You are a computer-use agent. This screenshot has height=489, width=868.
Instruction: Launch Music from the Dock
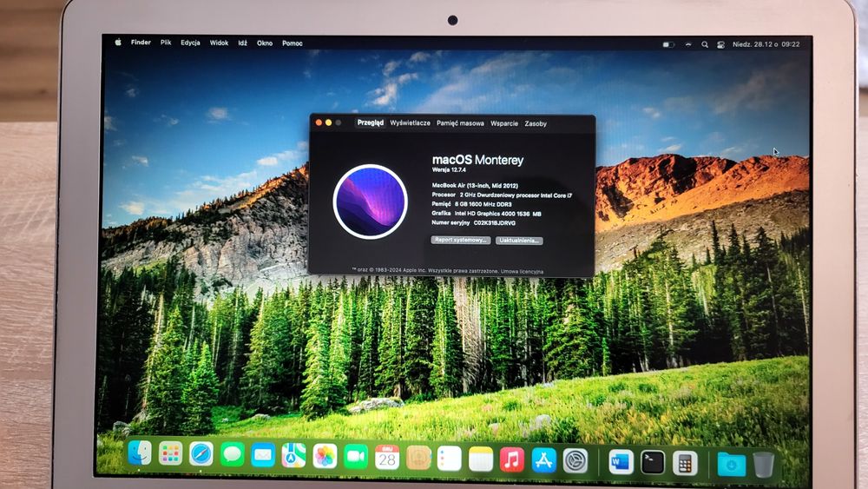[x=512, y=460]
